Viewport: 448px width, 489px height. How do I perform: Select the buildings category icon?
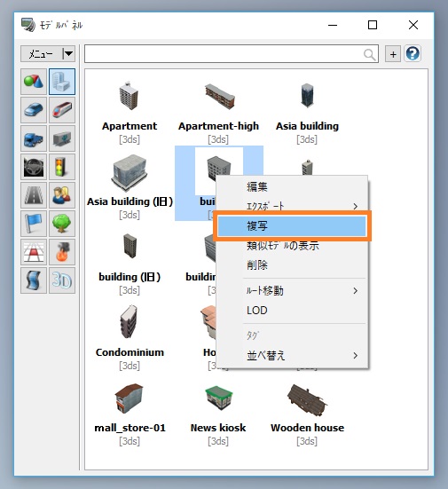point(62,82)
